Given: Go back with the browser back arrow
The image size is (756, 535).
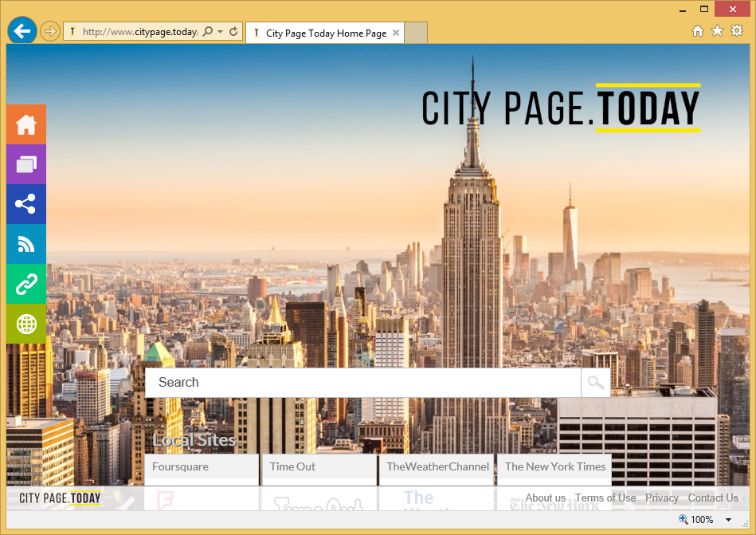Looking at the screenshot, I should [22, 31].
